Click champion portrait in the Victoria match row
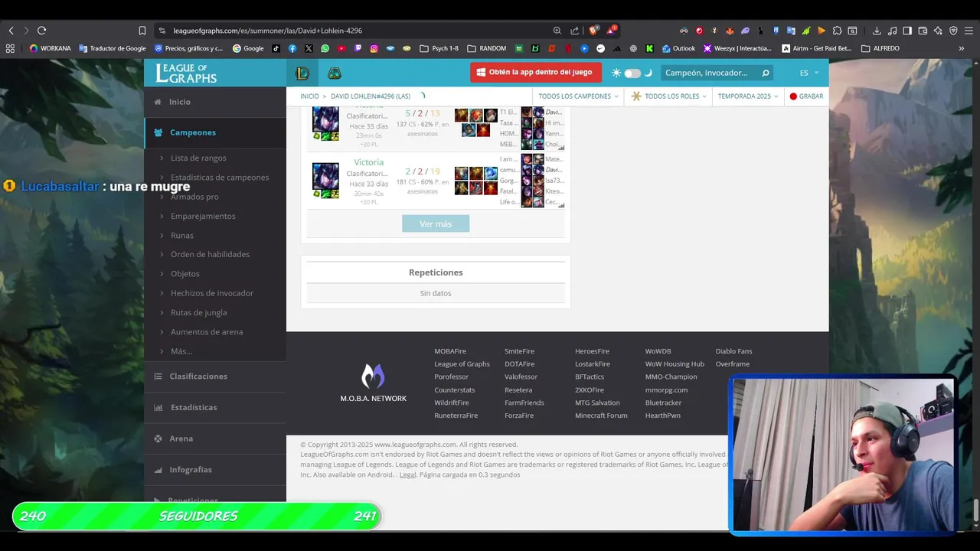Screen dimensions: 980x551 click(x=325, y=175)
